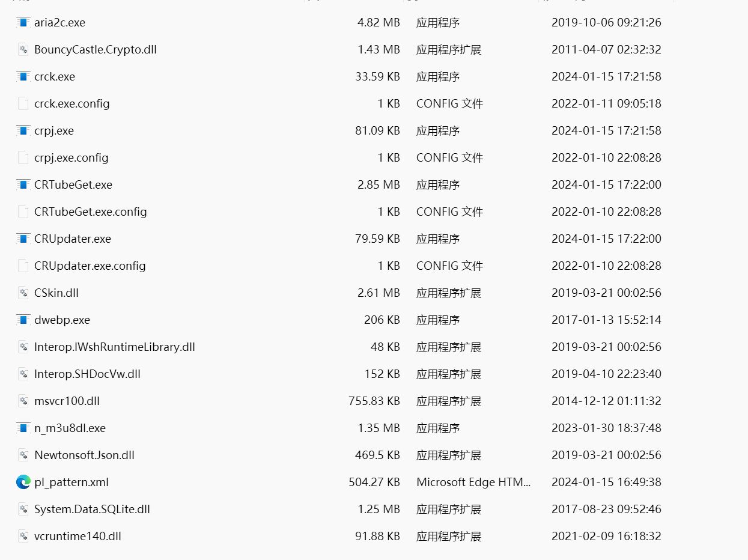
Task: Click the System.Data.SQLite.dll icon
Action: tap(23, 510)
